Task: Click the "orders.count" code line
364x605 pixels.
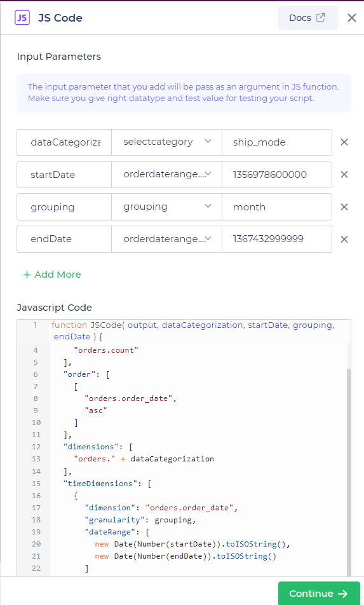Action: pos(106,350)
